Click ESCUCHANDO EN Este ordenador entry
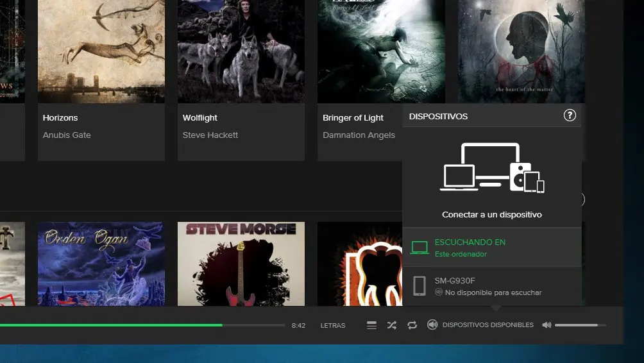Image resolution: width=644 pixels, height=363 pixels. [491, 248]
